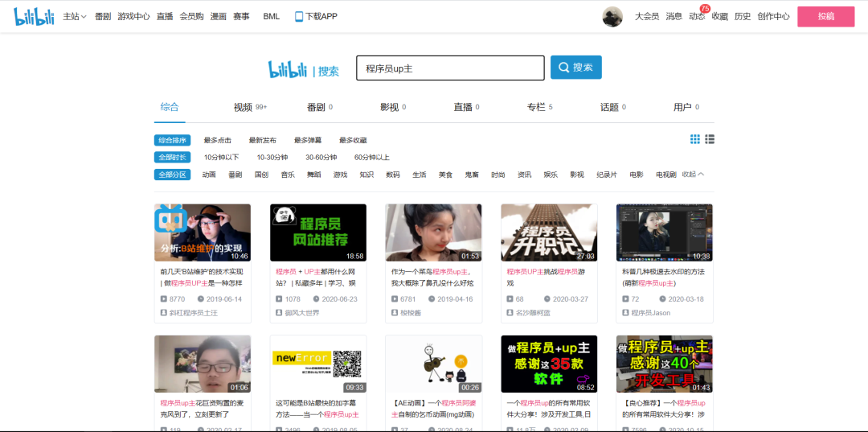Open 会员购 in top navigation
Screen dimensions: 868x432
191,17
